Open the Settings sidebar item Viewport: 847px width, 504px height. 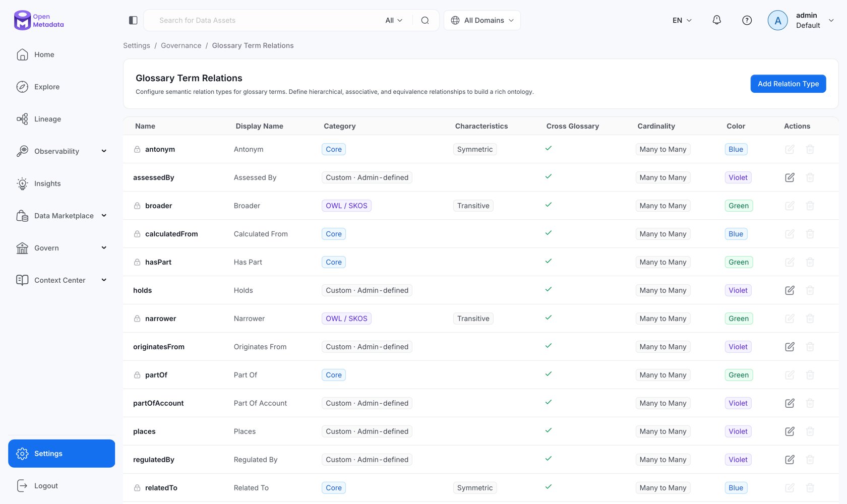pyautogui.click(x=62, y=454)
